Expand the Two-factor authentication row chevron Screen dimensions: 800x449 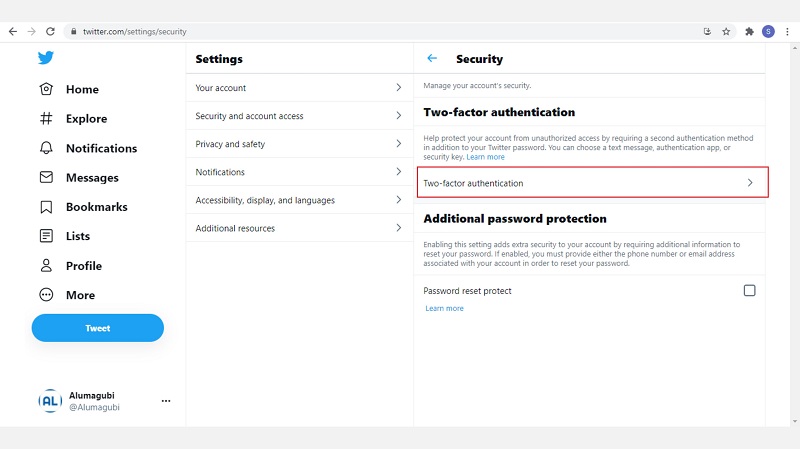(750, 183)
